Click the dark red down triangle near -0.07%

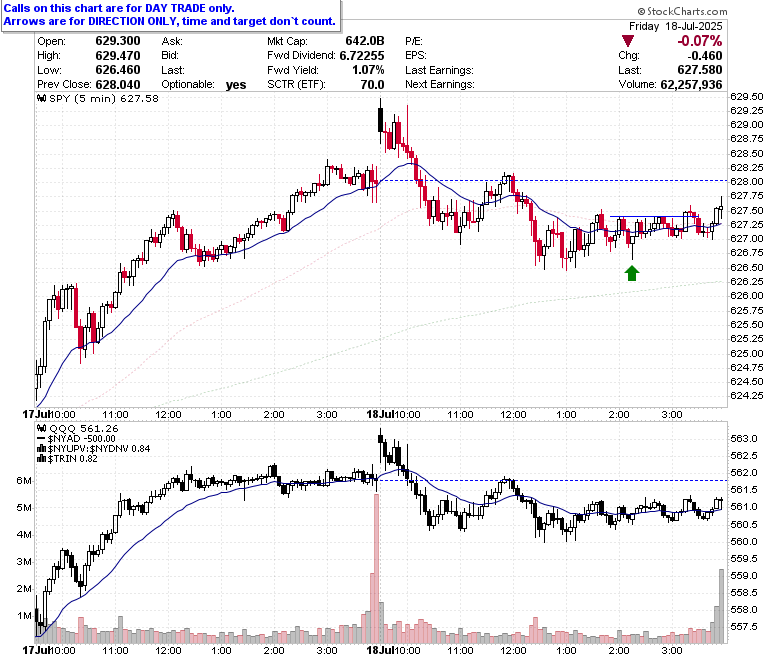click(628, 41)
